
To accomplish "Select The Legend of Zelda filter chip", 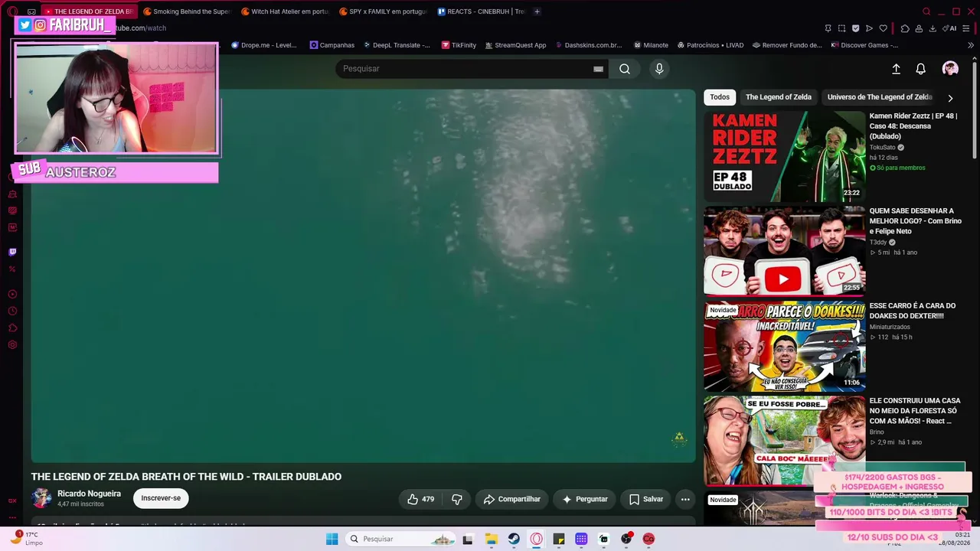I will pyautogui.click(x=779, y=97).
